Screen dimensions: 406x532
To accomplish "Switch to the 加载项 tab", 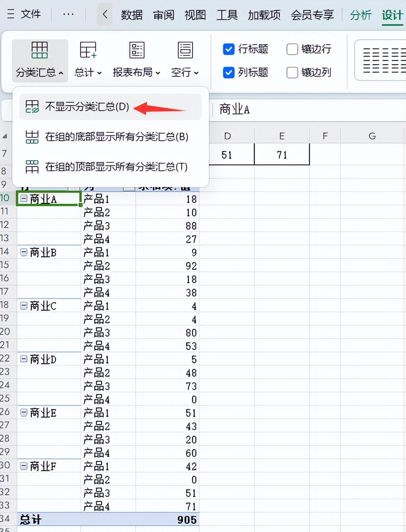I will click(264, 15).
